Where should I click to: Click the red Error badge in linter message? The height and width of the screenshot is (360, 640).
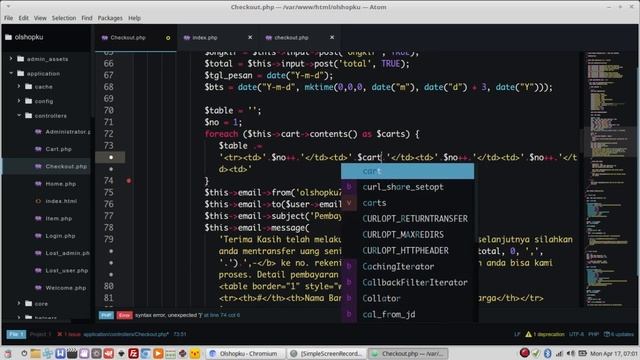coord(124,315)
